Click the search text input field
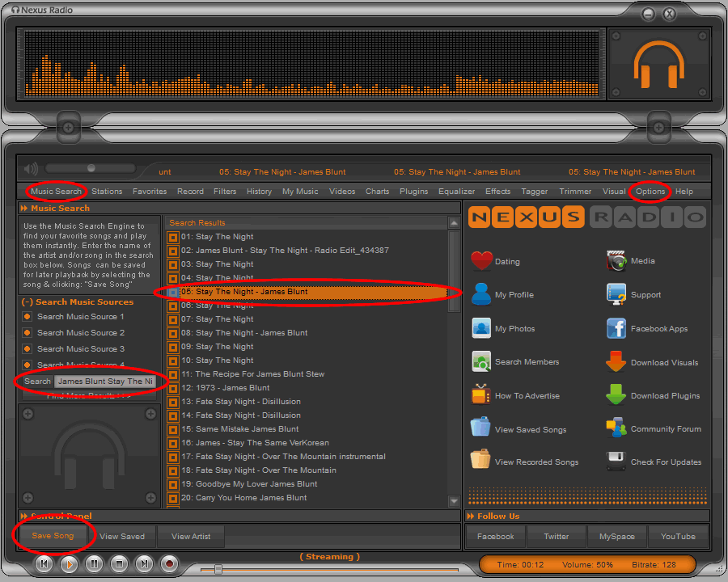728x582 pixels. [105, 381]
